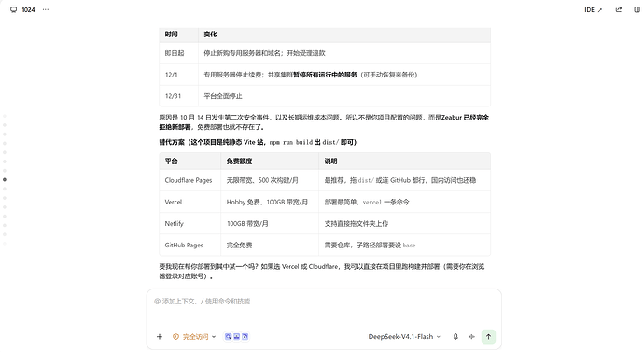The width and height of the screenshot is (644, 352).
Task: Click the audio waveform icon beside the microphone
Action: click(472, 337)
